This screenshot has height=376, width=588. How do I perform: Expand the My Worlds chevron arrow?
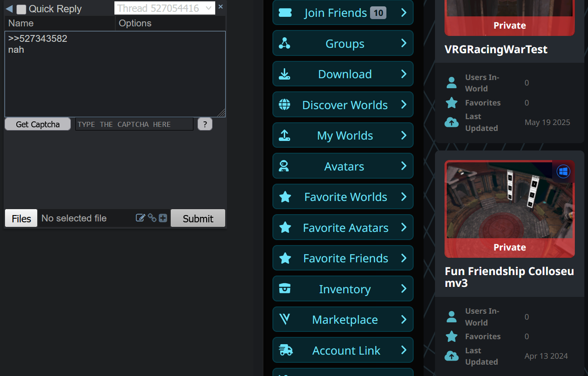[x=404, y=135]
